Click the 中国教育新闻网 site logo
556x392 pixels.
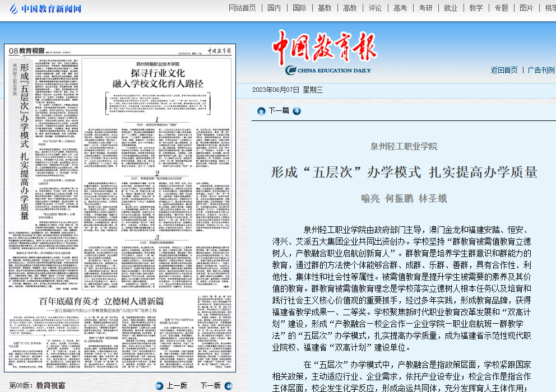click(x=45, y=8)
